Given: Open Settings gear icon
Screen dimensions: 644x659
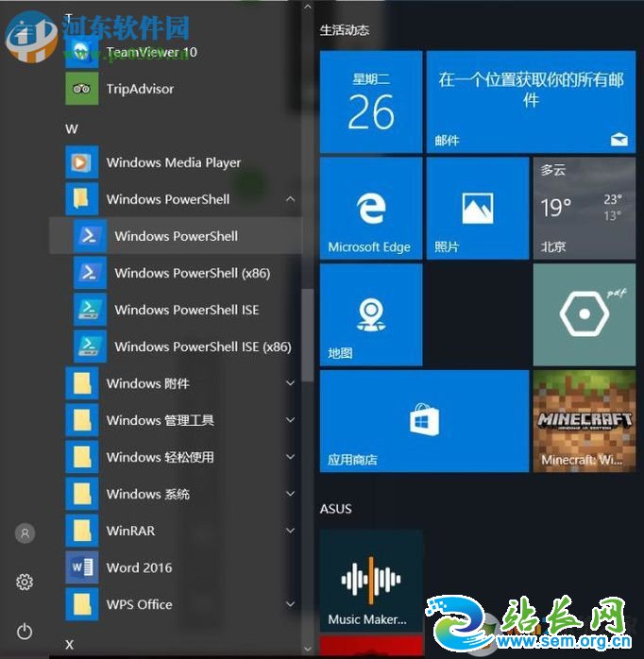Looking at the screenshot, I should pyautogui.click(x=25, y=583).
